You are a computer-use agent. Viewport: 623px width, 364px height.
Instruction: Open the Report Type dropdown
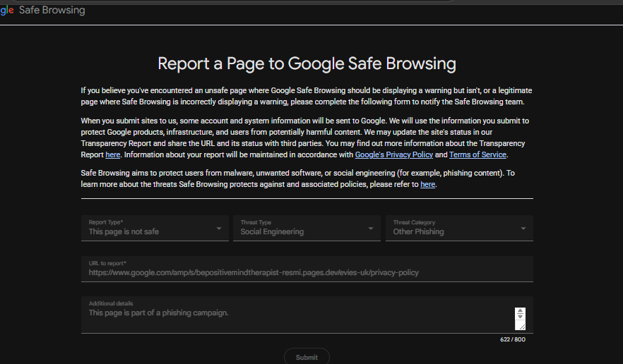coord(155,228)
